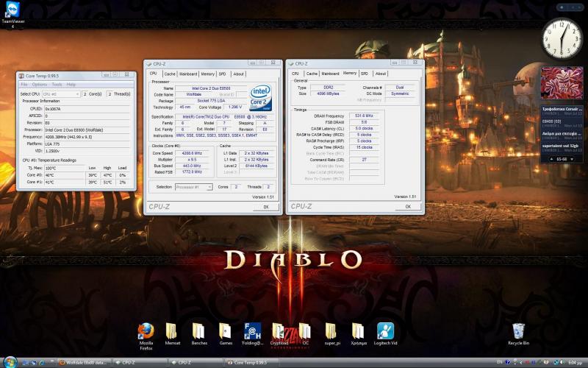Click OK in the right CPU-Z memory window

click(x=408, y=207)
